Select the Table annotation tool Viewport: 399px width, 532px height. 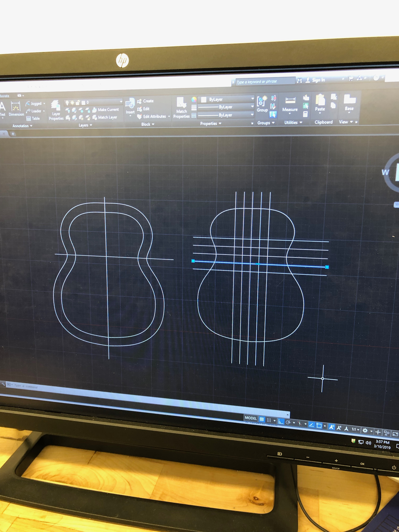click(33, 119)
